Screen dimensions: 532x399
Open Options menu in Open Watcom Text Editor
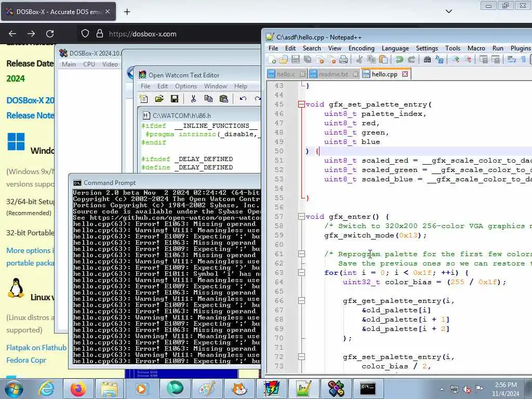coord(186,86)
